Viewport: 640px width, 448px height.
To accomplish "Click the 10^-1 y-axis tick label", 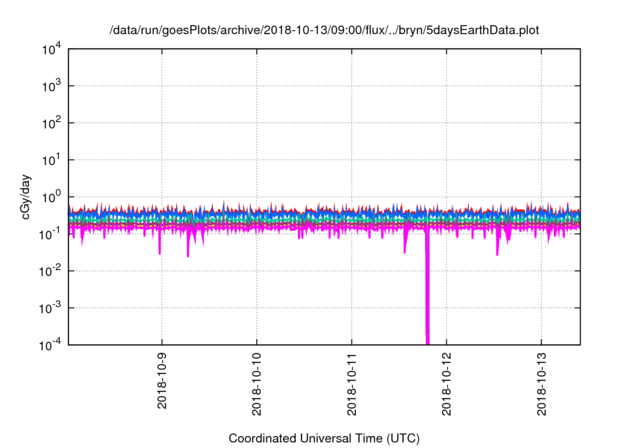I will [50, 234].
